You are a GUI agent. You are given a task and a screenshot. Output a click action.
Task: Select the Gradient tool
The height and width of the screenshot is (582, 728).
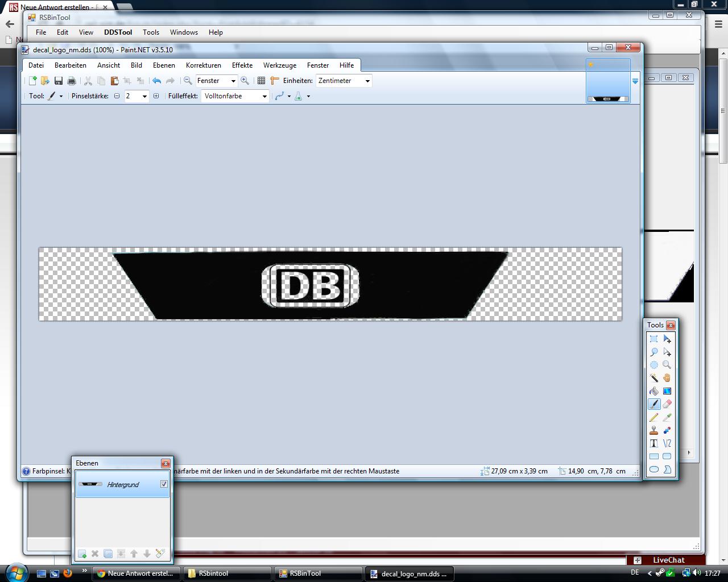tap(667, 391)
